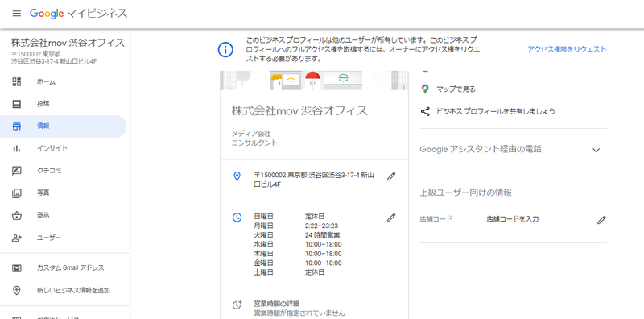Click the ユーザー add-person icon
This screenshot has height=319, width=644.
pyautogui.click(x=16, y=238)
